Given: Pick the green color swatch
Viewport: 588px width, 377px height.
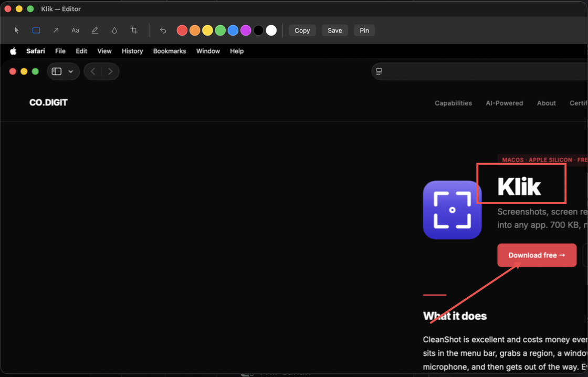Looking at the screenshot, I should click(x=220, y=30).
